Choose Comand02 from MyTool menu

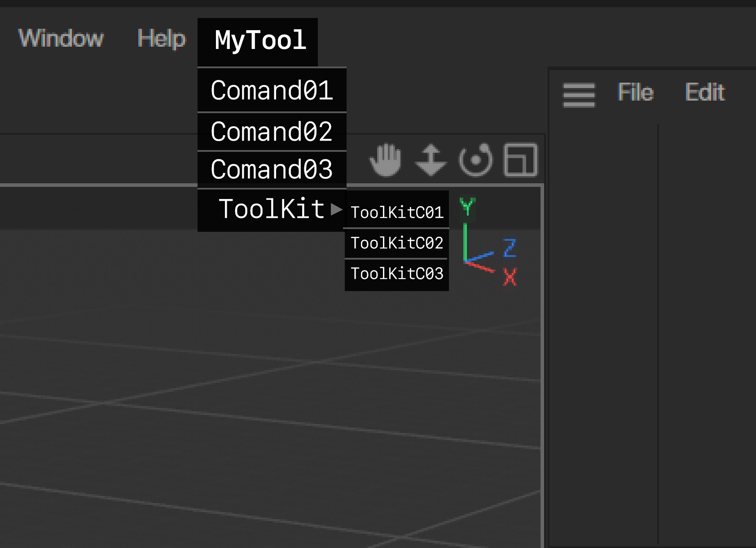[272, 132]
